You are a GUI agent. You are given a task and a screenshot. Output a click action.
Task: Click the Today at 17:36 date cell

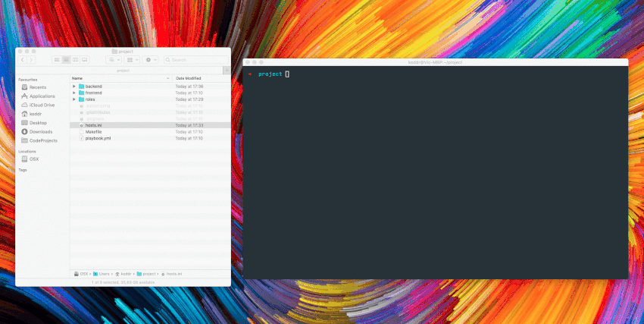(x=189, y=87)
